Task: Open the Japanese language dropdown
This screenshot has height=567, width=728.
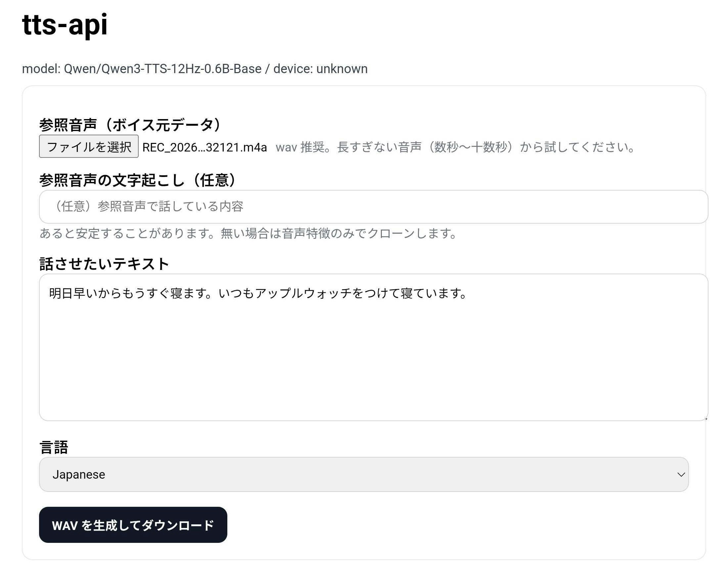Action: click(363, 474)
